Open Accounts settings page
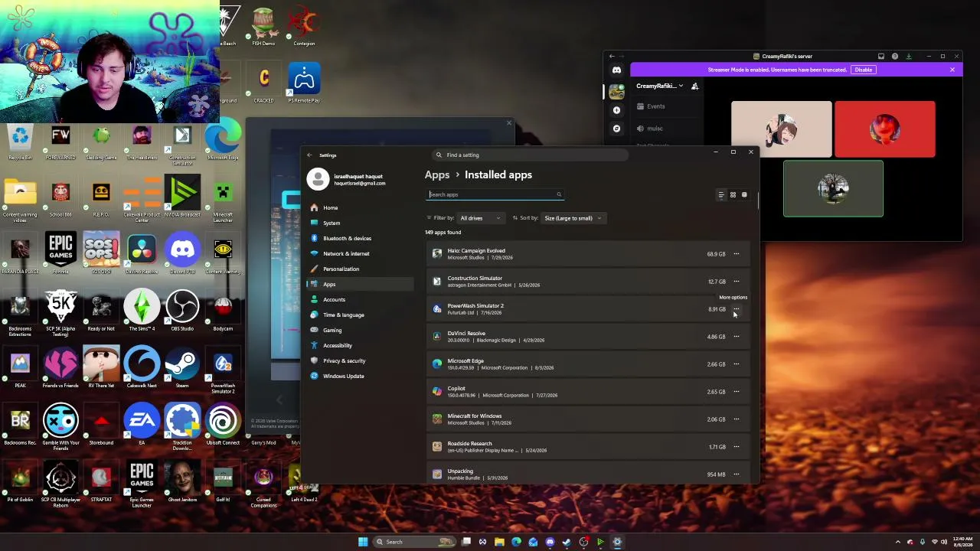 360,300
